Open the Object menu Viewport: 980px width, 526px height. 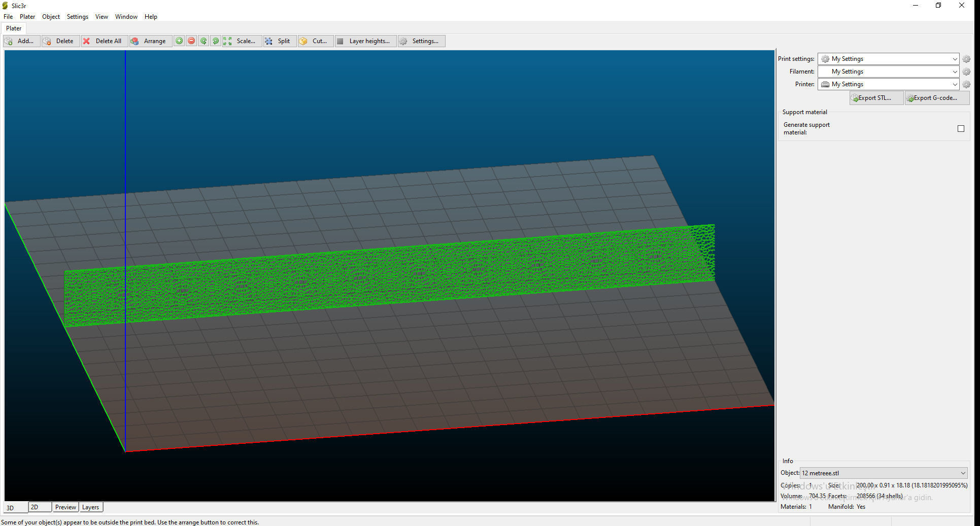click(x=51, y=17)
